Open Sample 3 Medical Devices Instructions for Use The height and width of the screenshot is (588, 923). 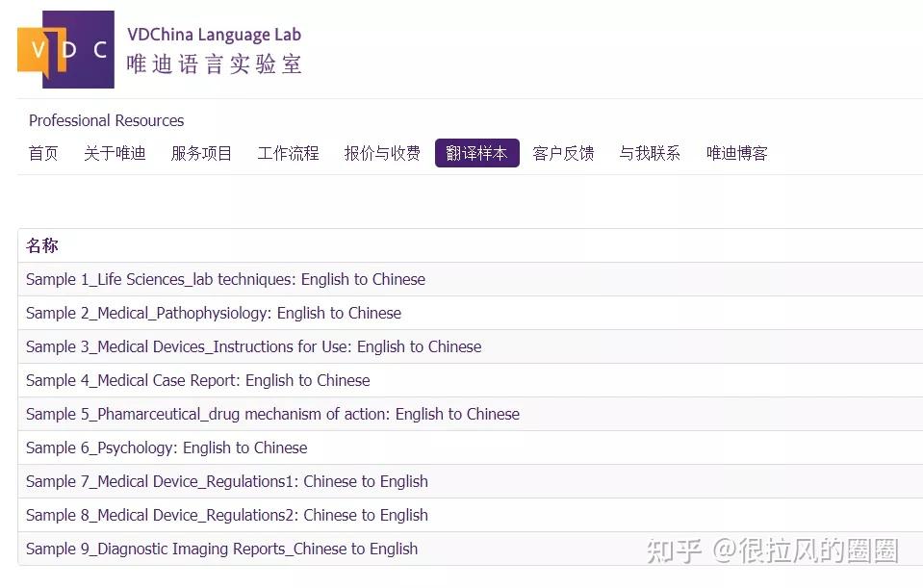click(x=254, y=346)
